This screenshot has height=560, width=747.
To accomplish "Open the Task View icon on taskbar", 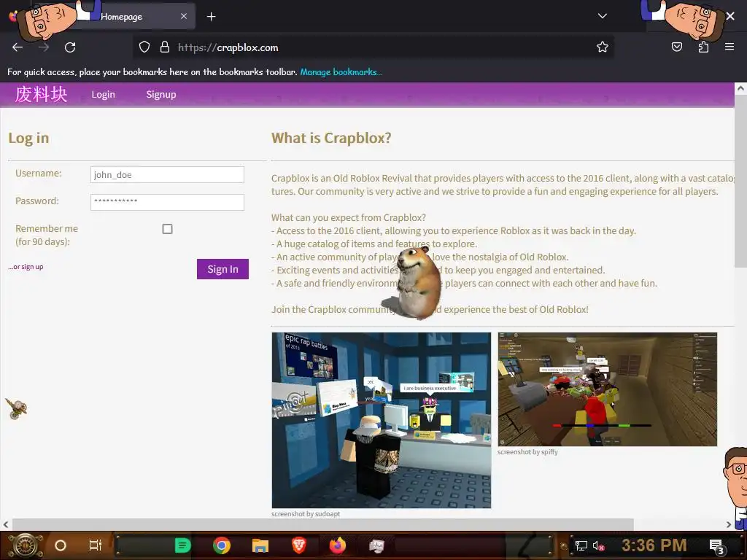I will point(96,545).
